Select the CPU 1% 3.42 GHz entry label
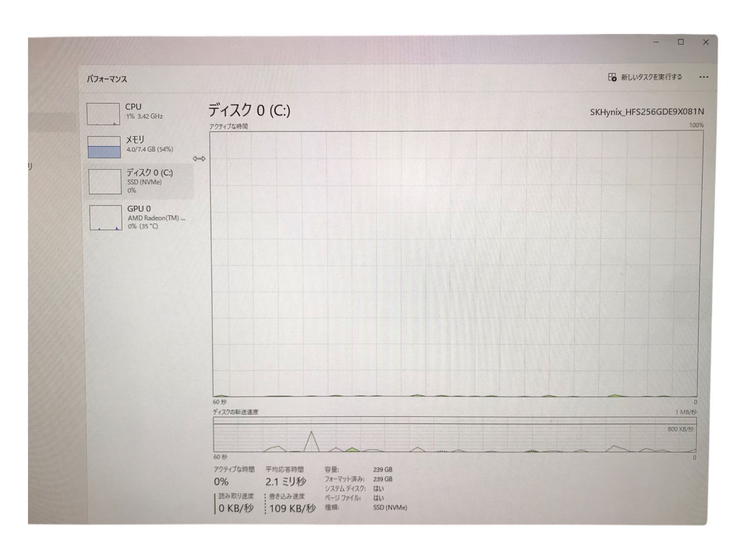 pos(144,111)
